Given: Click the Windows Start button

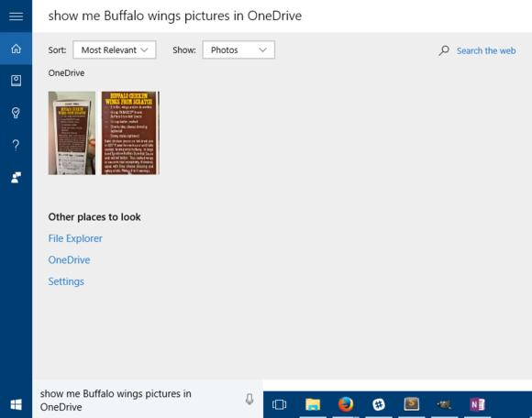Looking at the screenshot, I should (x=16, y=404).
